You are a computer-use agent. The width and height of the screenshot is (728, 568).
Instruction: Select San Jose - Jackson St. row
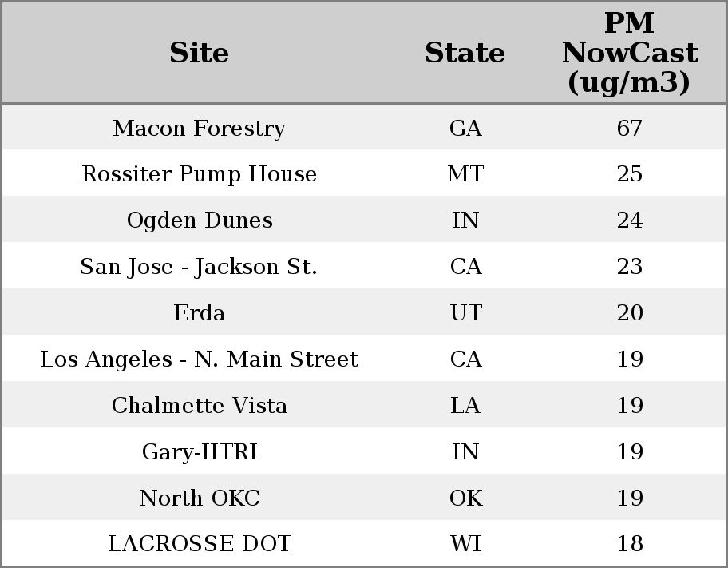[x=199, y=267]
